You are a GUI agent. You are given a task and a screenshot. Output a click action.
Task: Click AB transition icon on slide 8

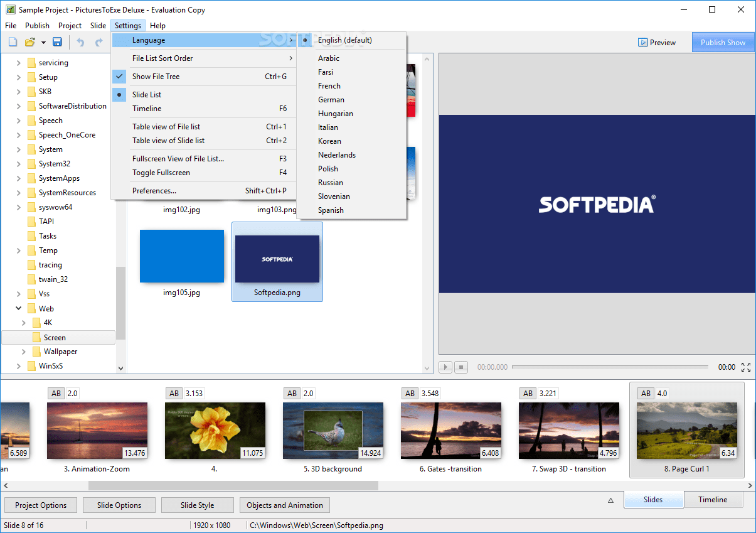coord(646,393)
